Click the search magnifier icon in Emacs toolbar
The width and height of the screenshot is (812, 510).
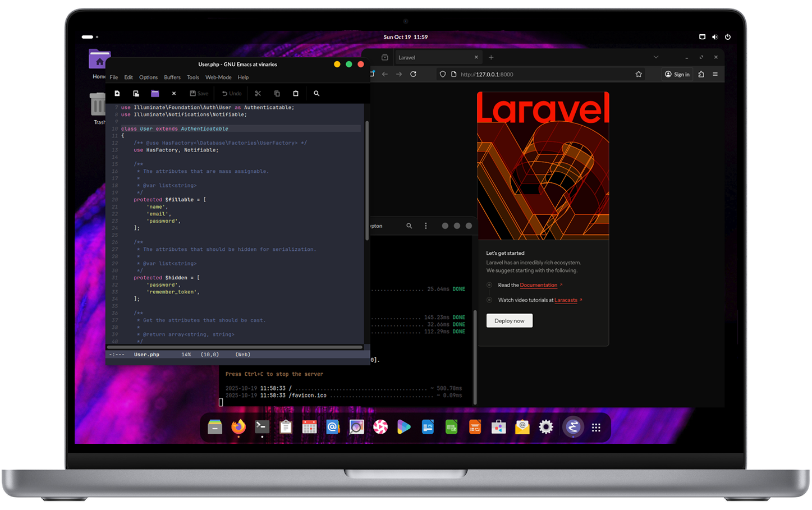(316, 94)
